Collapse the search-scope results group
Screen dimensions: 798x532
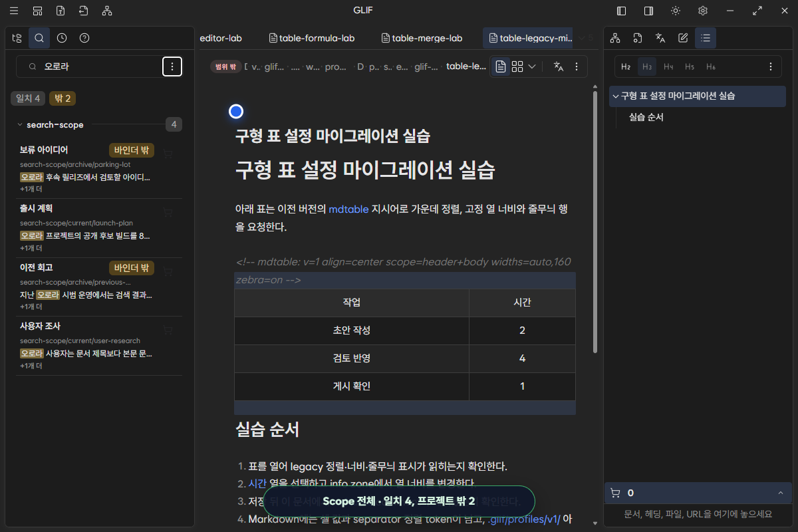click(20, 124)
